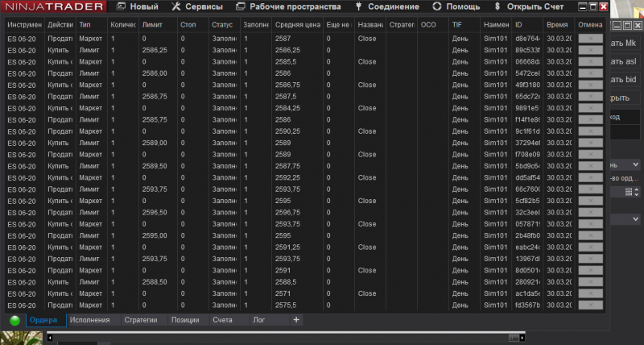Viewport: 644px width, 345px height.
Task: Select average price 2571 cell
Action: tap(297, 293)
